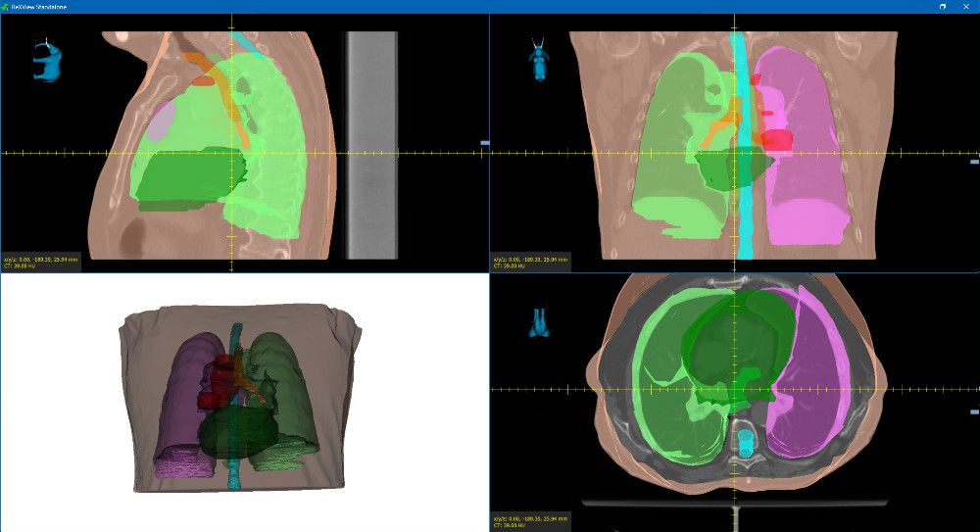
Task: Close the ReXView Standalone window
Action: click(x=967, y=6)
